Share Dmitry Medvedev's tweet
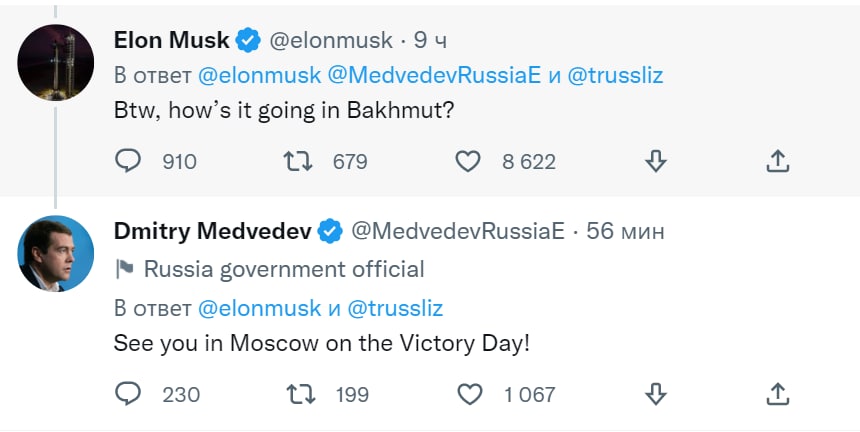860x432 pixels. [x=779, y=394]
